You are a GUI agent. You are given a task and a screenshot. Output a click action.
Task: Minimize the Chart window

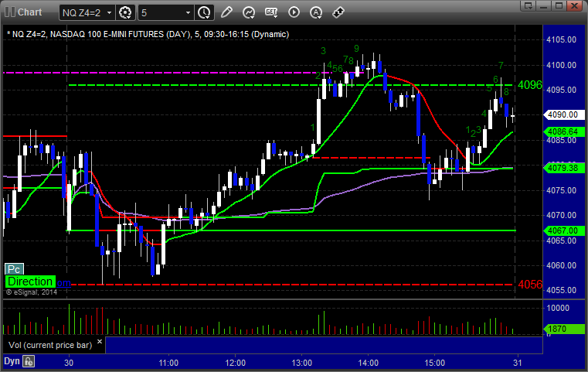pyautogui.click(x=544, y=5)
